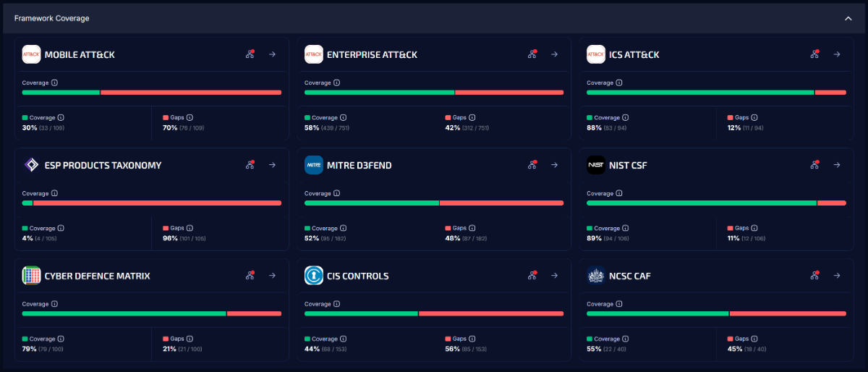The height and width of the screenshot is (372, 868).
Task: Click the Gaps info icon in ESP PRODUCTS TAXONOMY
Action: pos(190,228)
